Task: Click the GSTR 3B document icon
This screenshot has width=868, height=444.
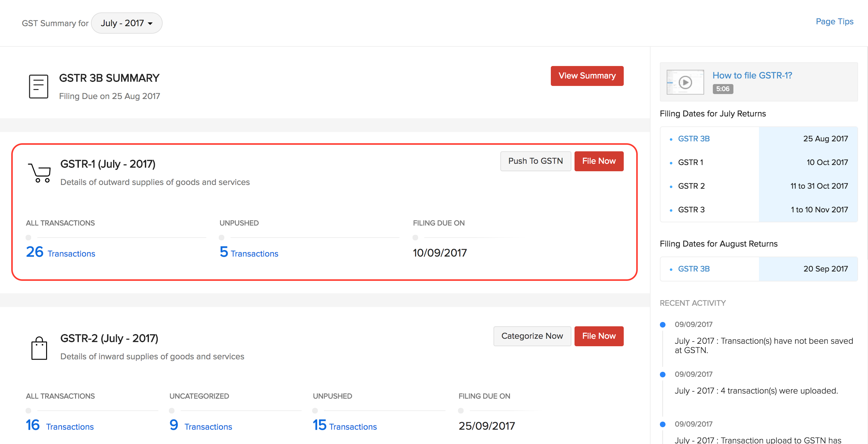Action: point(38,87)
